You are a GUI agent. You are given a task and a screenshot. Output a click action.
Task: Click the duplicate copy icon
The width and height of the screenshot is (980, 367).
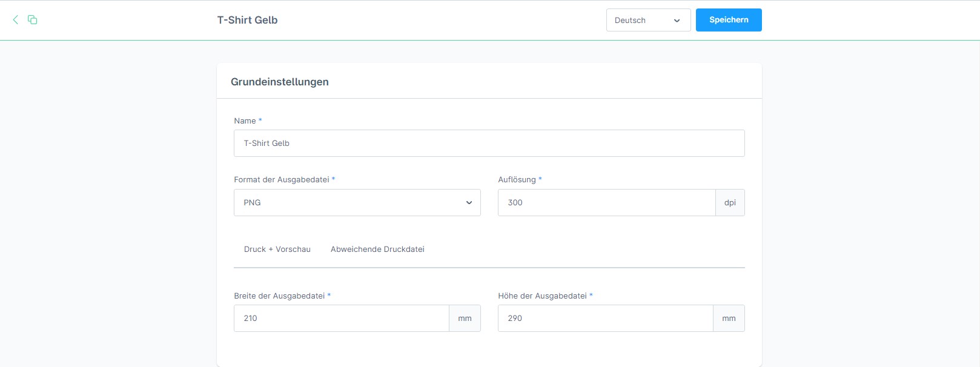pos(33,20)
